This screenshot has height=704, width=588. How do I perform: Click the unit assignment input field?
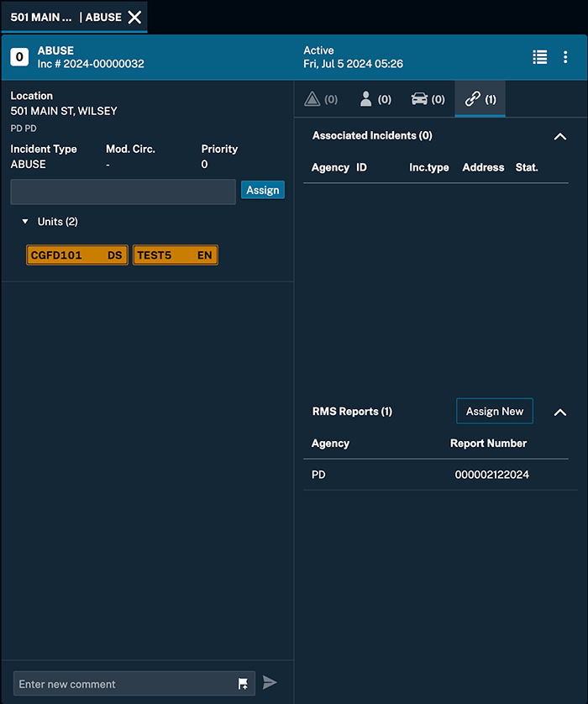[x=123, y=192]
